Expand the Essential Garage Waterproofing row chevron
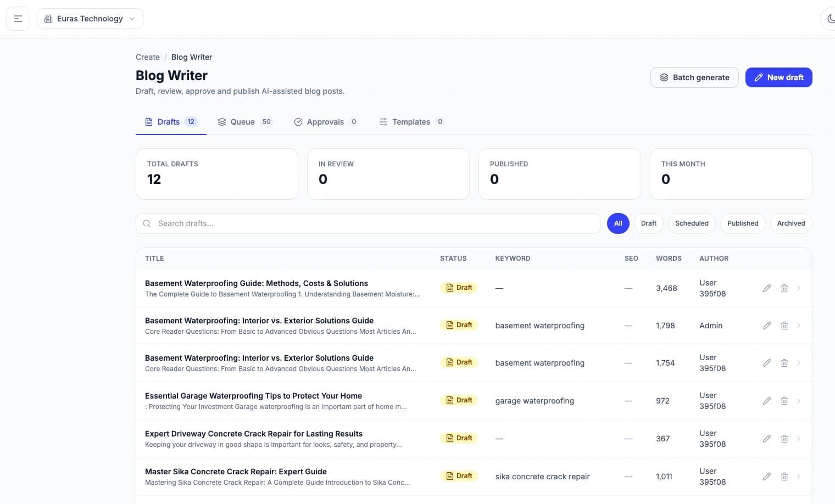Screen dimensions: 835x504 799,401
